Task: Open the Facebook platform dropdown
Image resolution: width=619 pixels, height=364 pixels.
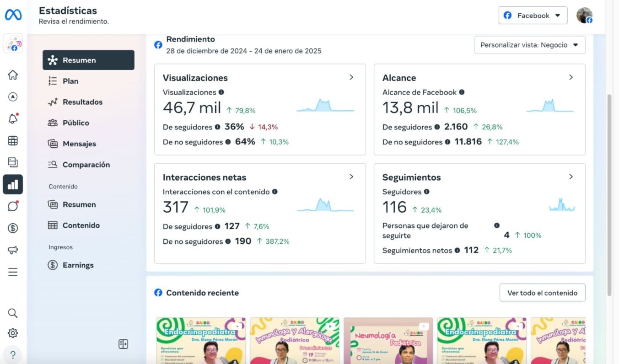Action: [x=533, y=16]
